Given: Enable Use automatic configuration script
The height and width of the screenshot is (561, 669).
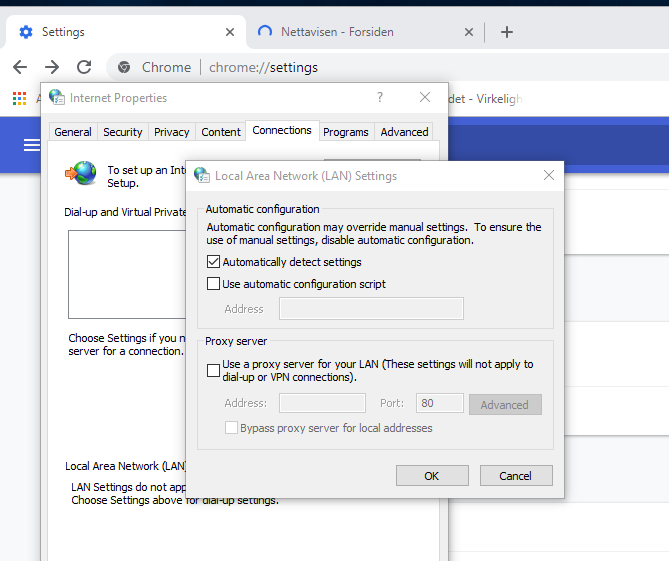Looking at the screenshot, I should (213, 284).
